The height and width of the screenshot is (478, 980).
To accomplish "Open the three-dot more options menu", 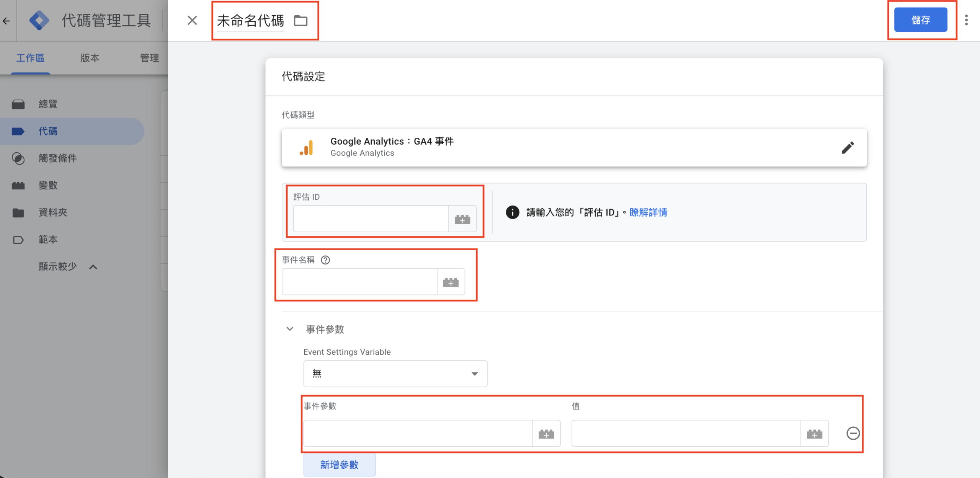I will click(x=967, y=20).
